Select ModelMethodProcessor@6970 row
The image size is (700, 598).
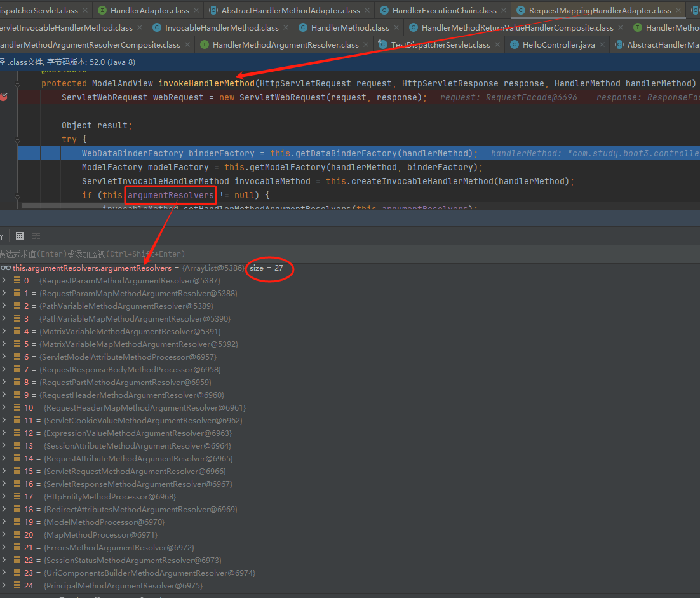pyautogui.click(x=350, y=522)
